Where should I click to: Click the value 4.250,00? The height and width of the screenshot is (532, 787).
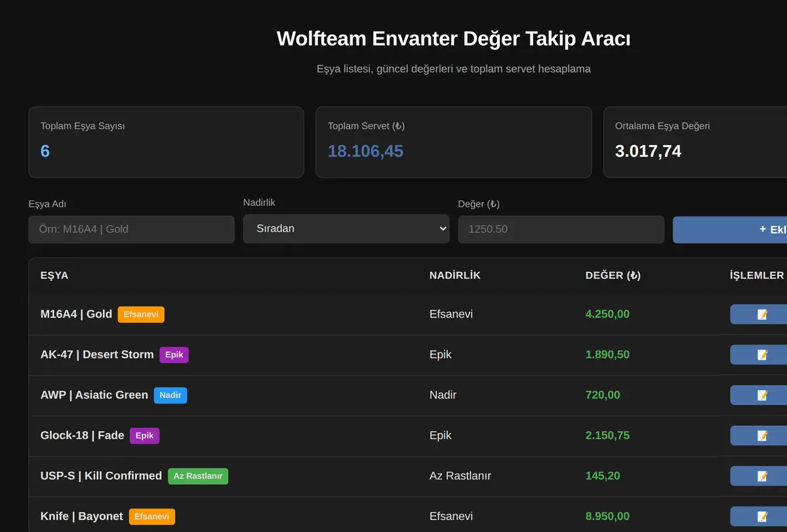pos(607,314)
